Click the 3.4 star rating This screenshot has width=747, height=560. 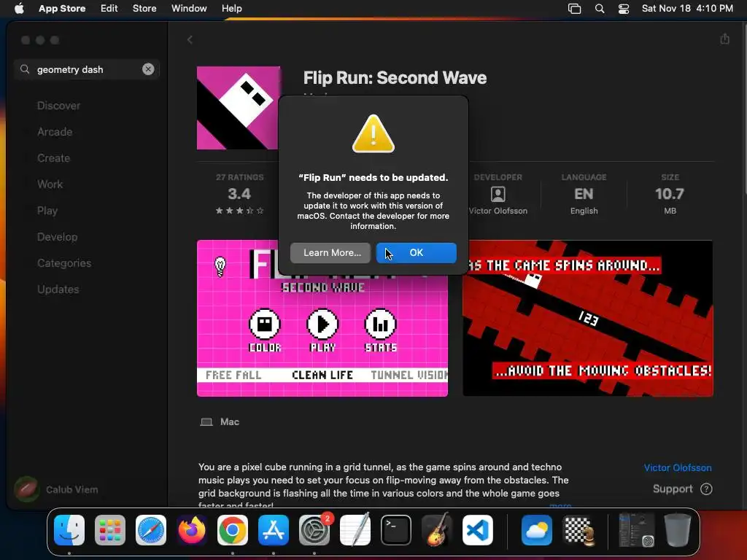(x=239, y=194)
